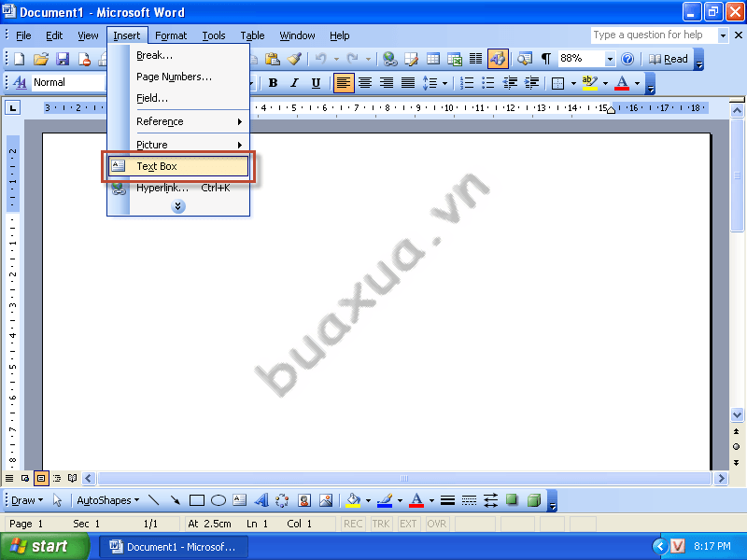Expand the Font Color dropdown arrow on Formatting toolbar
Image resolution: width=747 pixels, height=560 pixels.
(x=637, y=83)
